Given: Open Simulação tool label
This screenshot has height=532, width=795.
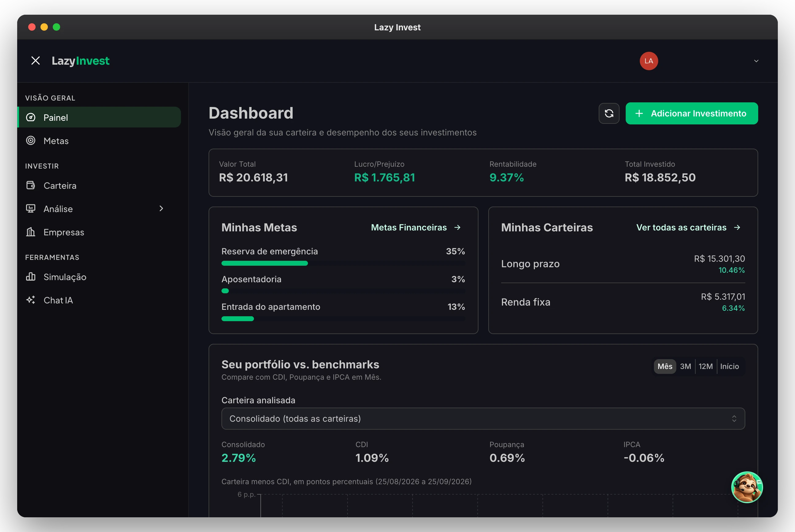Looking at the screenshot, I should 65,277.
